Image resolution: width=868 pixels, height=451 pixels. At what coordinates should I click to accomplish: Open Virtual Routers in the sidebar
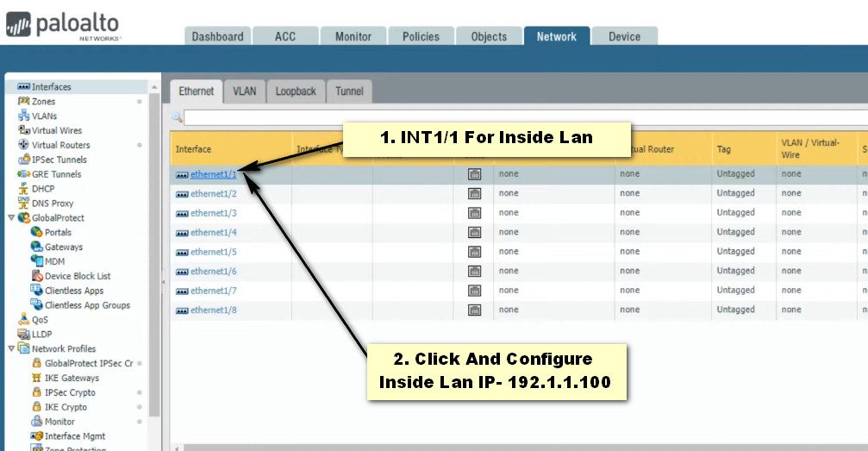[60, 145]
